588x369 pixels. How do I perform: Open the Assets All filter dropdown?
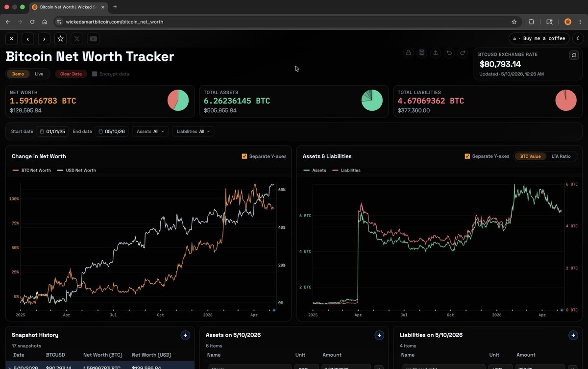[x=150, y=131]
